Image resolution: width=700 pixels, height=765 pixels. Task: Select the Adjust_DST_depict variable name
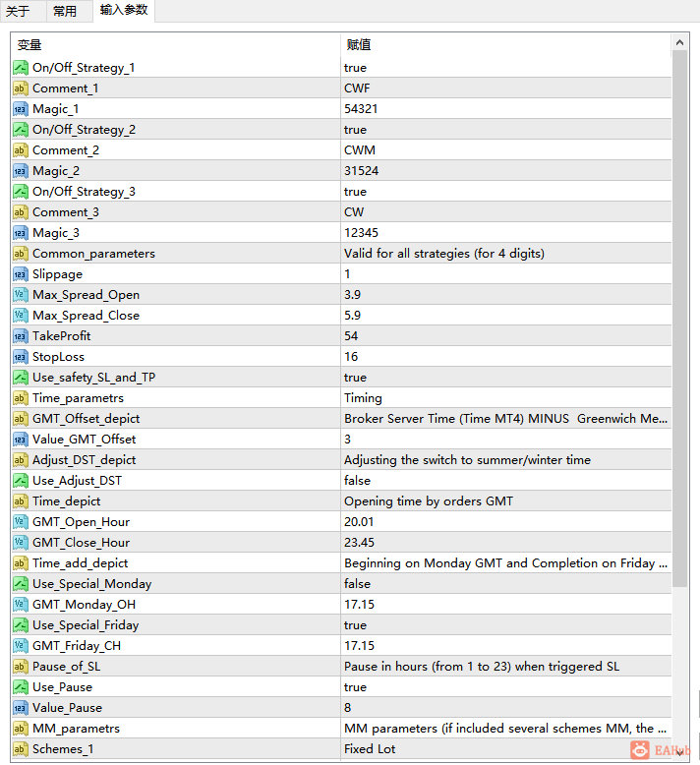pyautogui.click(x=84, y=460)
